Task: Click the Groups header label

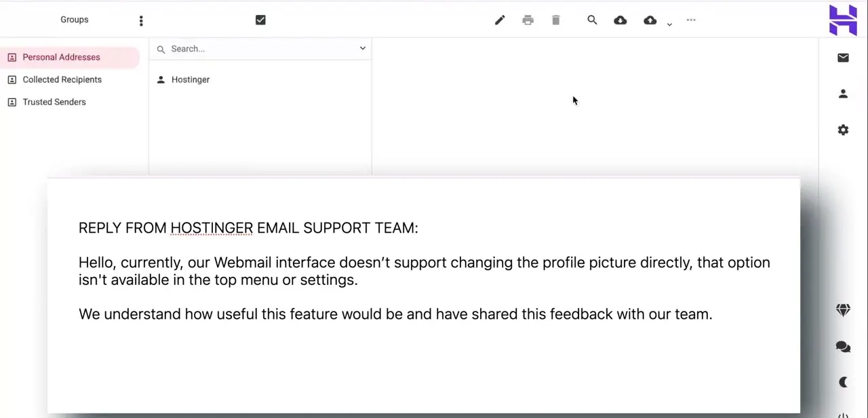Action: coord(75,20)
